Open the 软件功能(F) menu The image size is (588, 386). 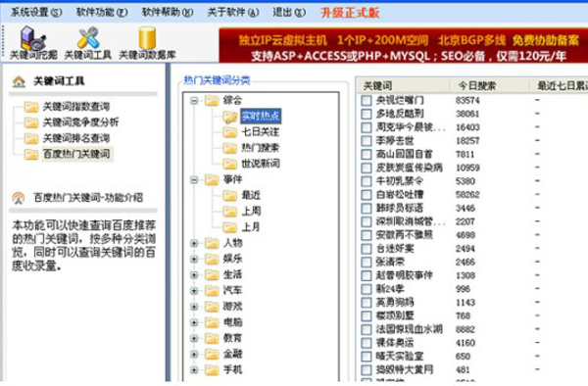(102, 13)
